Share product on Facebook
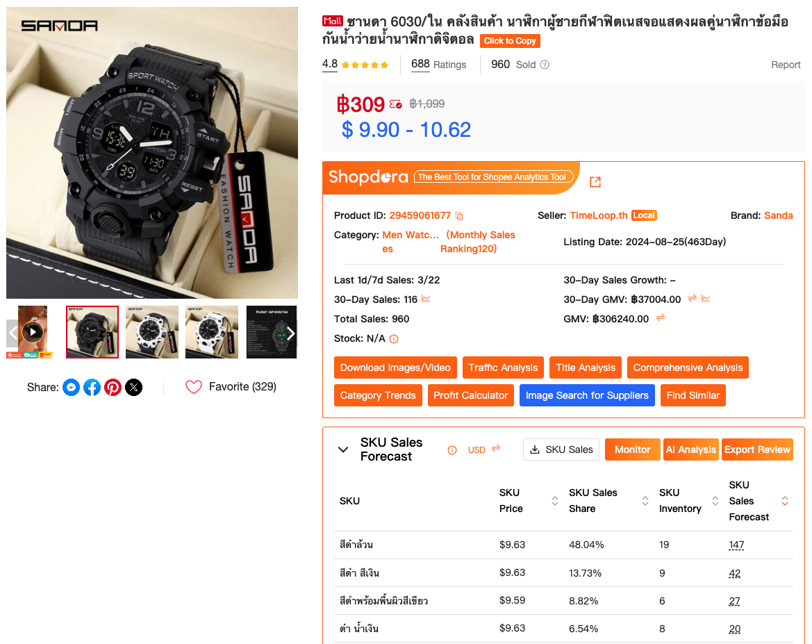This screenshot has height=644, width=812. [92, 388]
